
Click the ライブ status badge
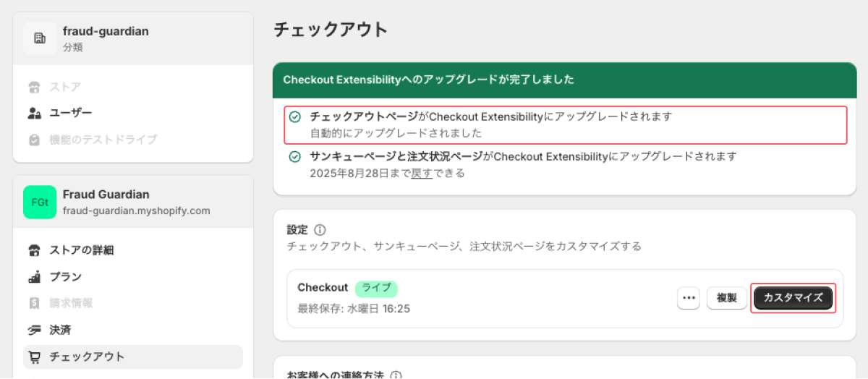[x=376, y=288]
